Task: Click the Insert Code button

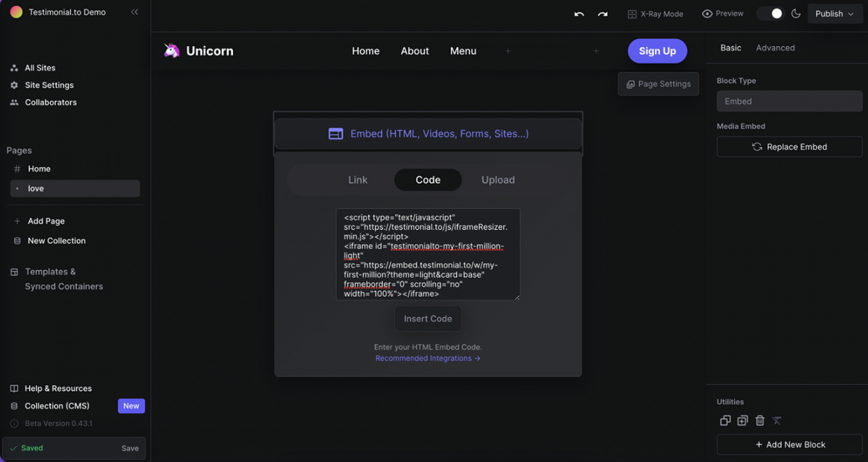Action: point(428,319)
